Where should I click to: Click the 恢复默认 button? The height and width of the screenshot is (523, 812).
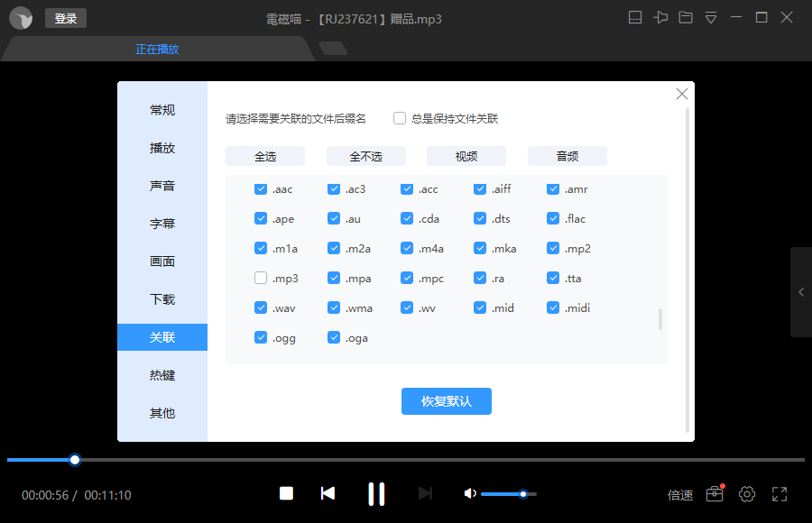tap(447, 401)
